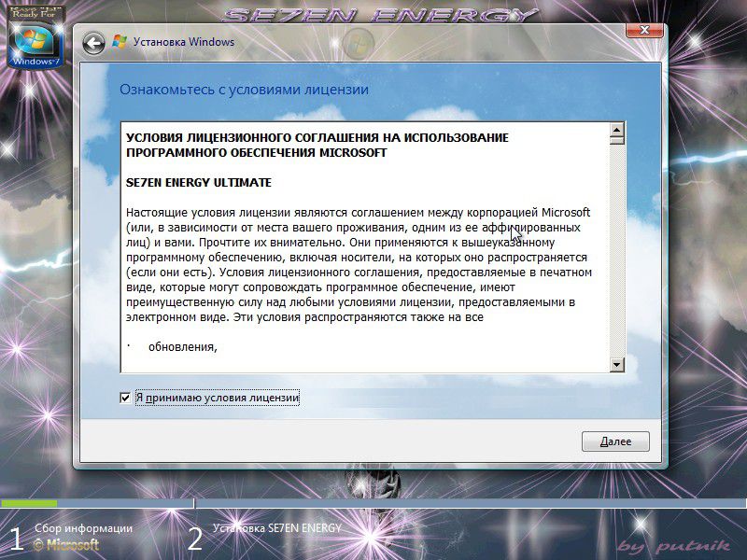The height and width of the screenshot is (560, 747).
Task: Click the Windows flag icon in title bar
Action: click(120, 42)
